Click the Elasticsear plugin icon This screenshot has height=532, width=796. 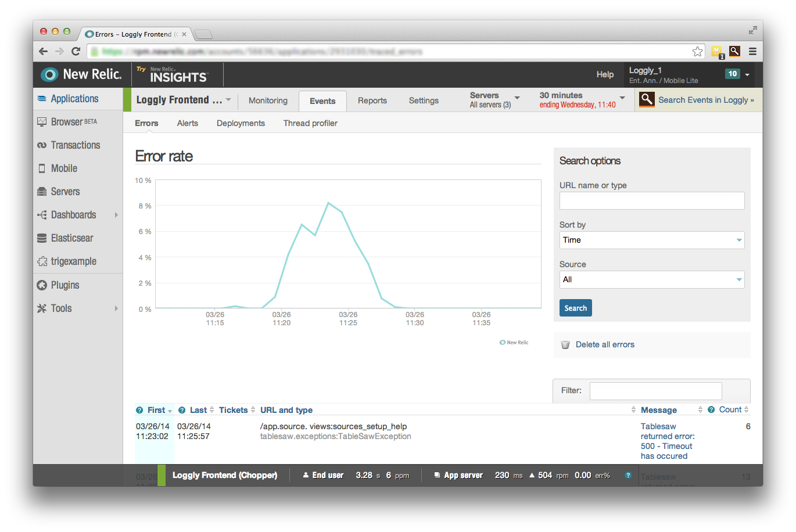tap(42, 238)
